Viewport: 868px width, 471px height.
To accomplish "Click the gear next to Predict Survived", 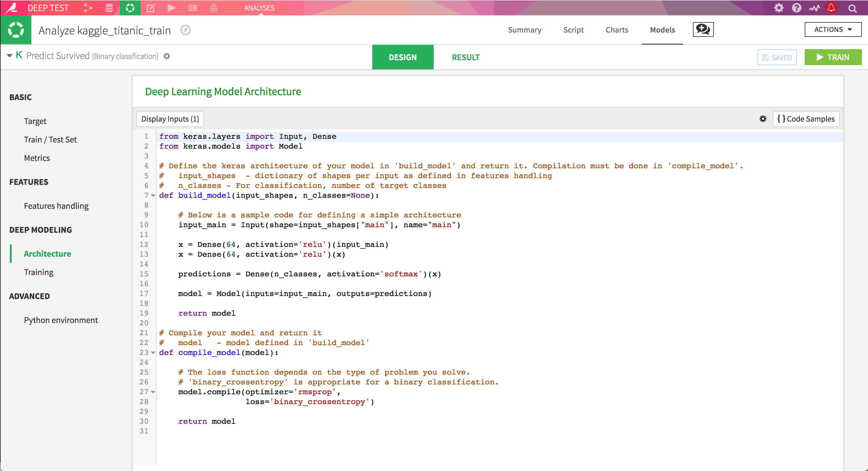I will (167, 56).
